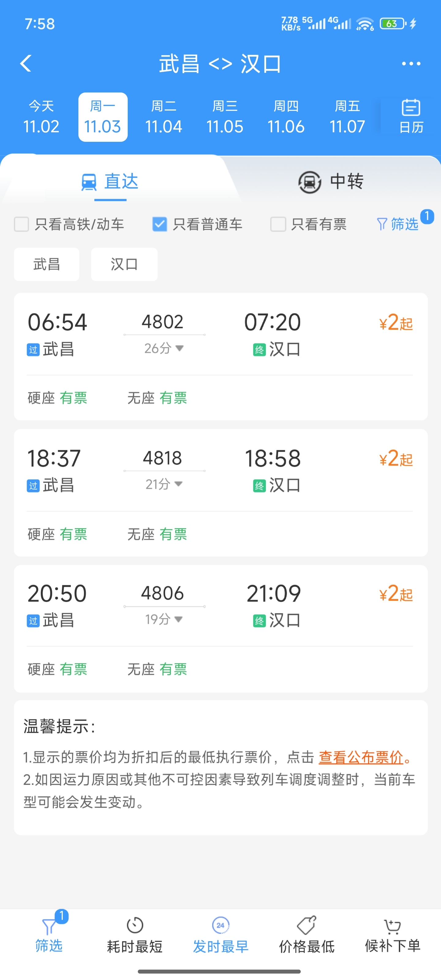
Task: Tap the back arrow icon
Action: [x=26, y=63]
